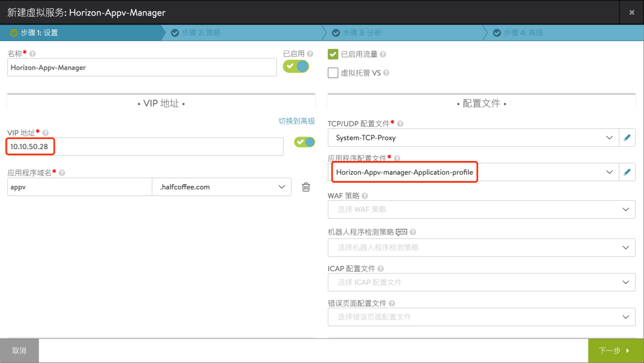Open the 选择 ICAP 配置文件 dropdown

[x=481, y=282]
